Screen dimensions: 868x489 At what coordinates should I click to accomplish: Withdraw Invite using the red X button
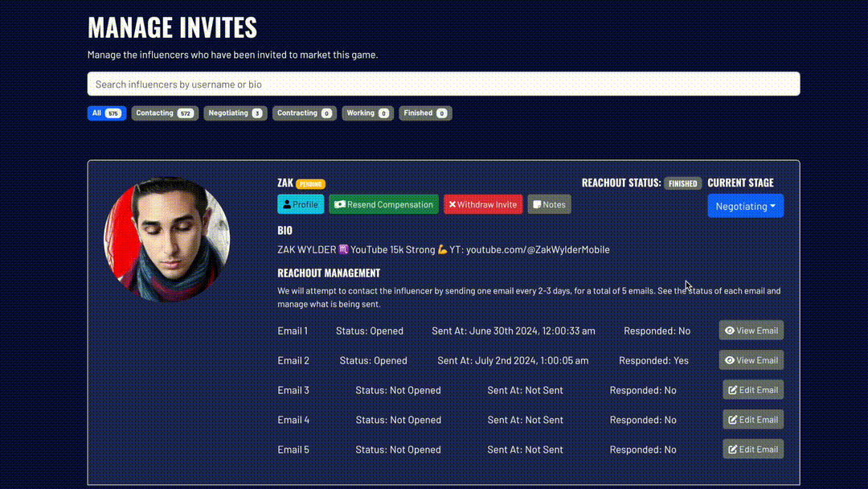483,204
